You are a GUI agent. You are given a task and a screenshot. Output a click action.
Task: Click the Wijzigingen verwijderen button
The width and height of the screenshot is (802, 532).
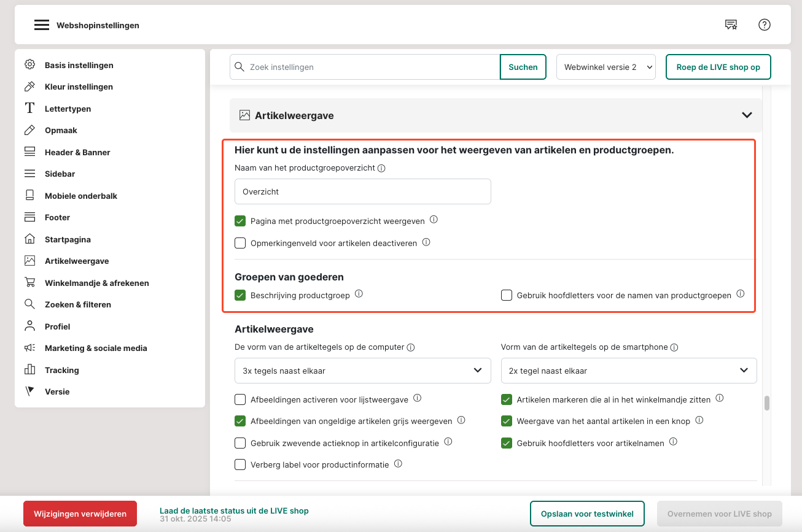(x=80, y=514)
